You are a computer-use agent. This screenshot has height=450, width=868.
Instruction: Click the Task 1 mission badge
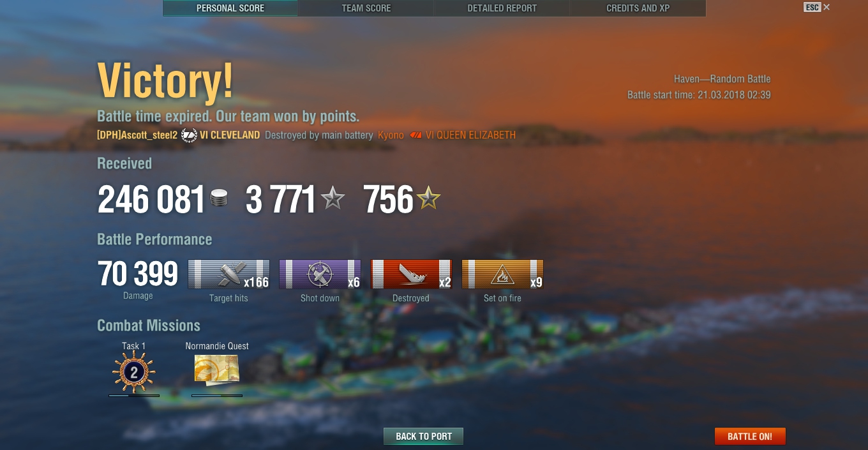coord(134,371)
